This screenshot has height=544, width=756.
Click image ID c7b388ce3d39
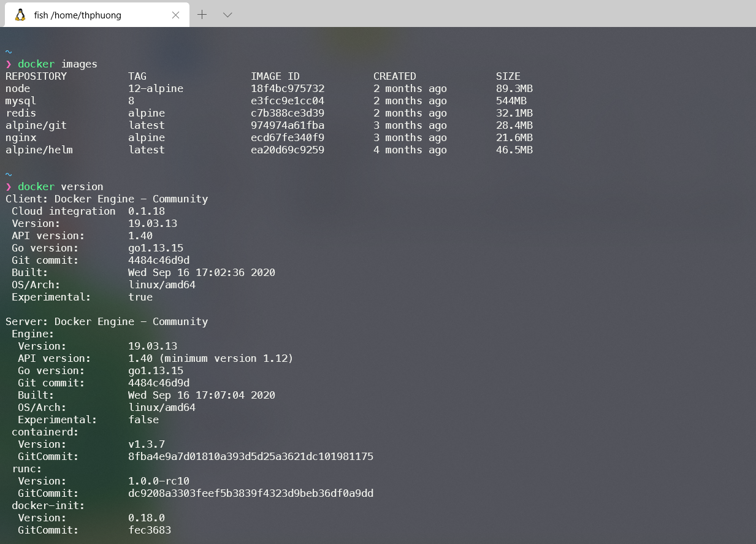288,113
